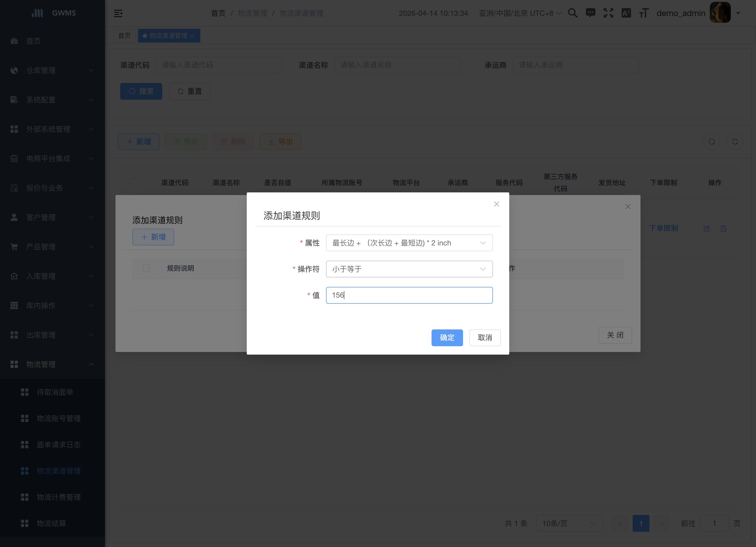Open 物流渠道管理 submenu item

tap(52, 471)
